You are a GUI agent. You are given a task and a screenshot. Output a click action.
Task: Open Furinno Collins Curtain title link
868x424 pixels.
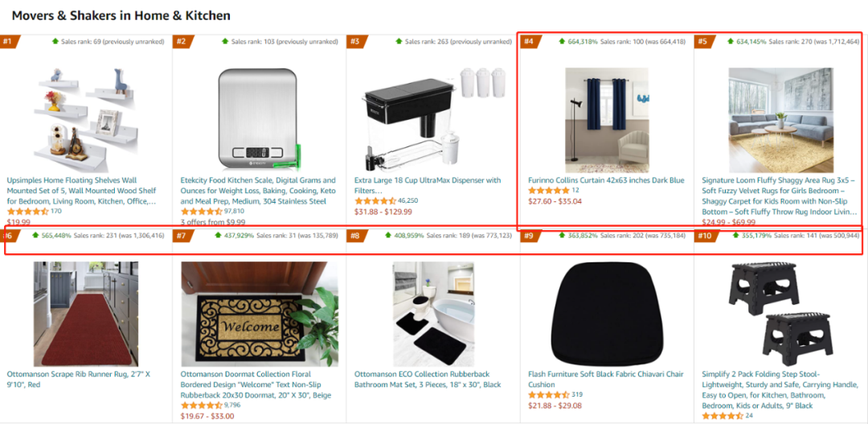(x=606, y=180)
